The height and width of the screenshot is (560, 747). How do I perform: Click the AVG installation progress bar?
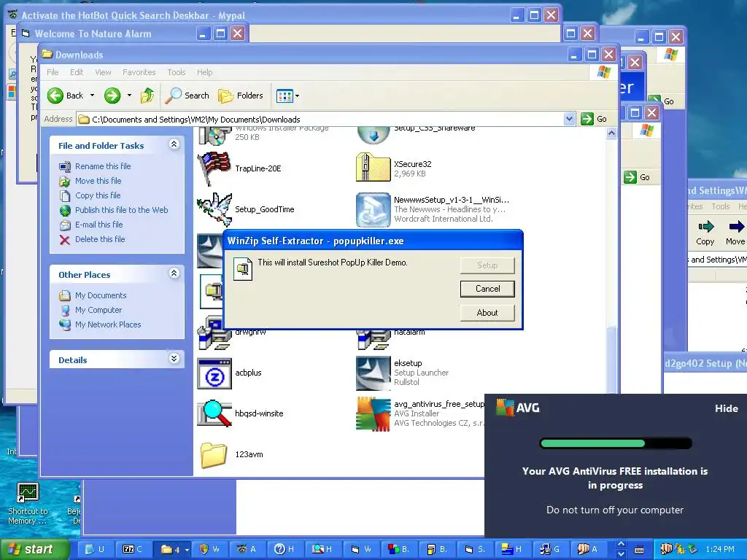coord(616,444)
